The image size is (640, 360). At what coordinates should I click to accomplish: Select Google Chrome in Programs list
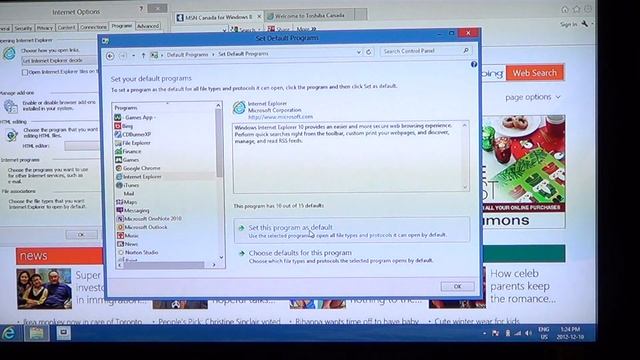point(138,168)
